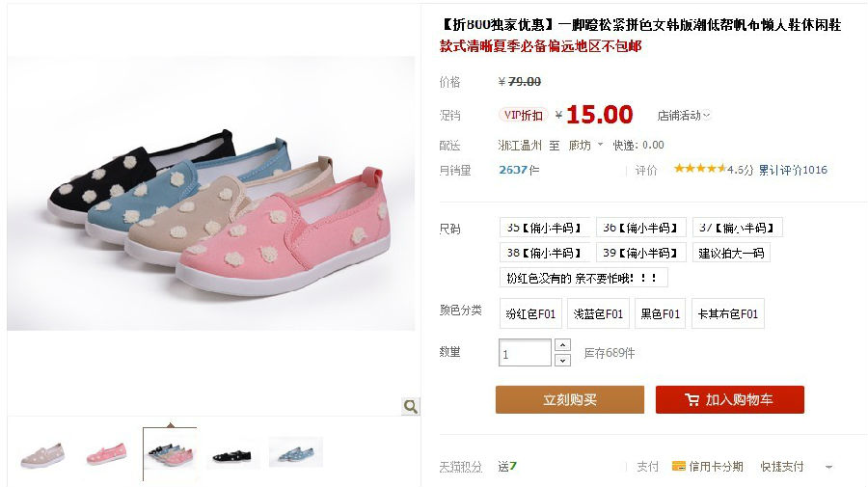Choose the 卡其布色F01 color option

pos(728,313)
